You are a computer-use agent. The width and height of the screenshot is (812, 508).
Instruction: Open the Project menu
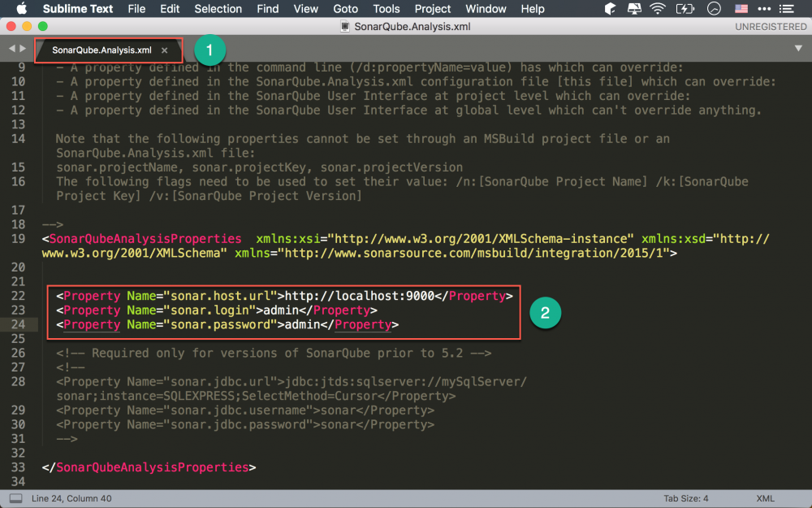point(433,9)
